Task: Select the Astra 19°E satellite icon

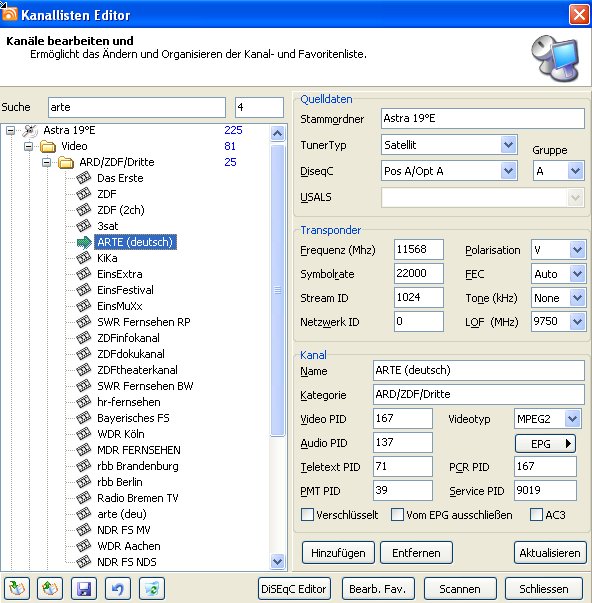Action: 30,131
